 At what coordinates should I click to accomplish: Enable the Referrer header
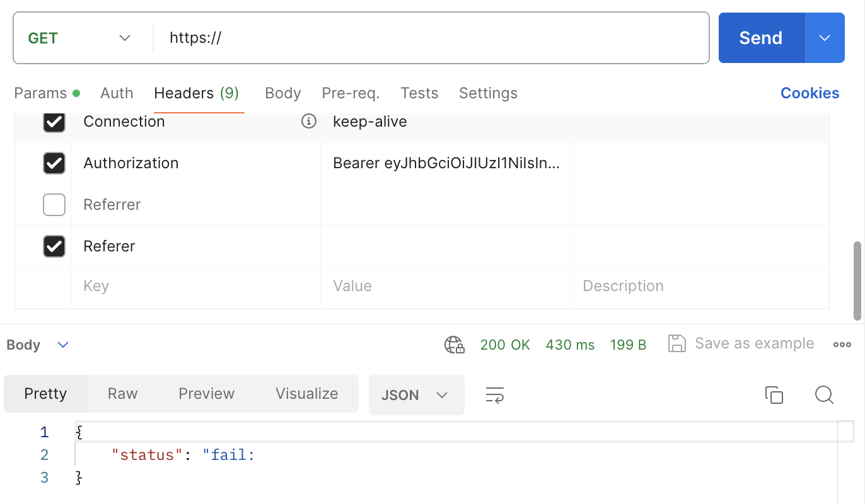(54, 204)
